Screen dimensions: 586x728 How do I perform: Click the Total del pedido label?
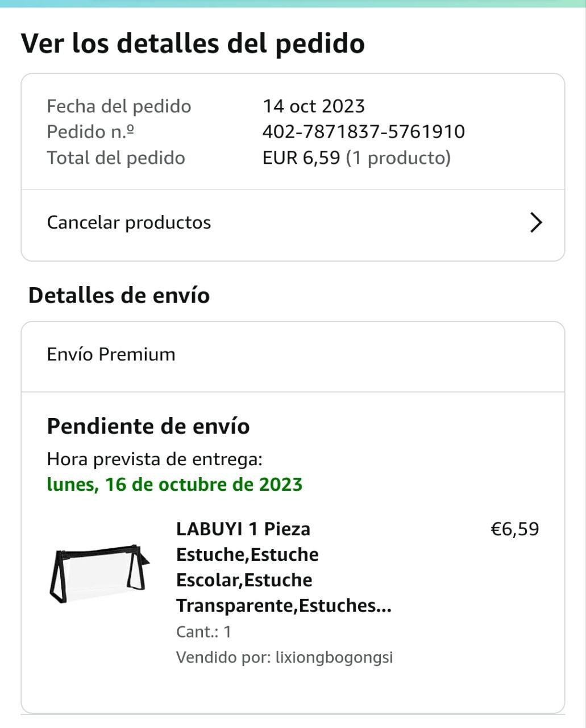[x=116, y=158]
